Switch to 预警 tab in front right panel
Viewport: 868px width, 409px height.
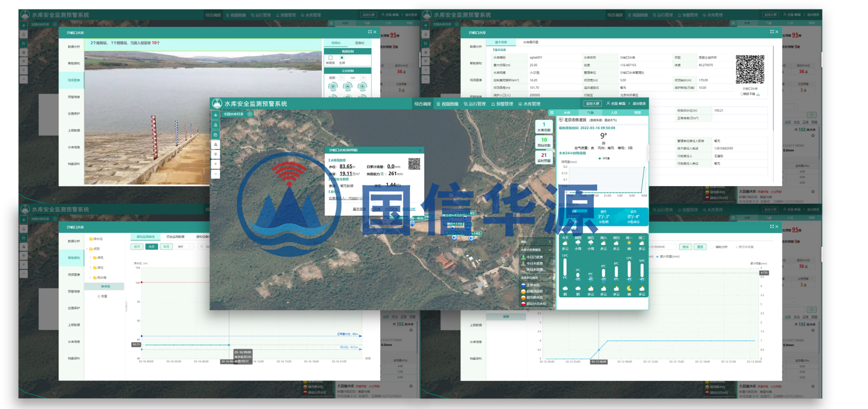tap(637, 112)
